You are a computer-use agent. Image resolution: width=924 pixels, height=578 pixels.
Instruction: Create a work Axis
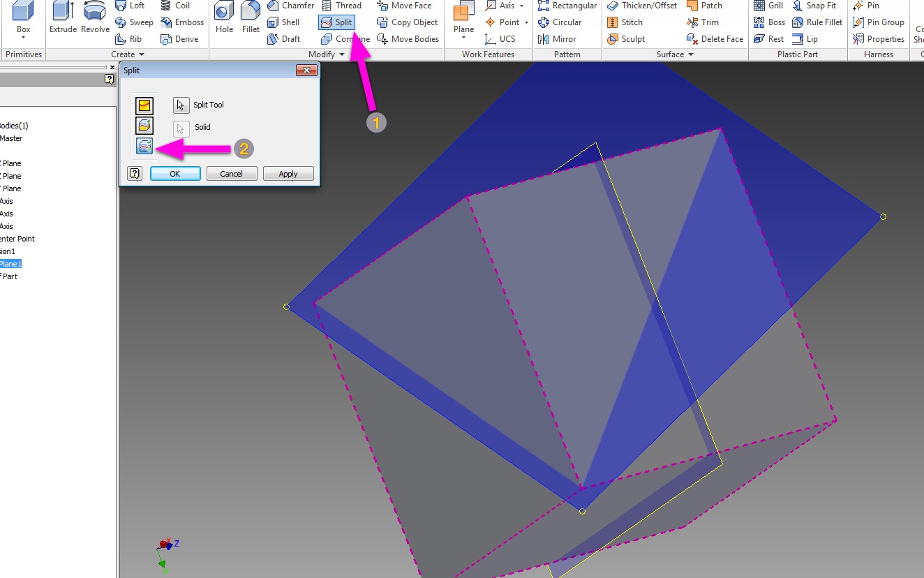(x=500, y=6)
